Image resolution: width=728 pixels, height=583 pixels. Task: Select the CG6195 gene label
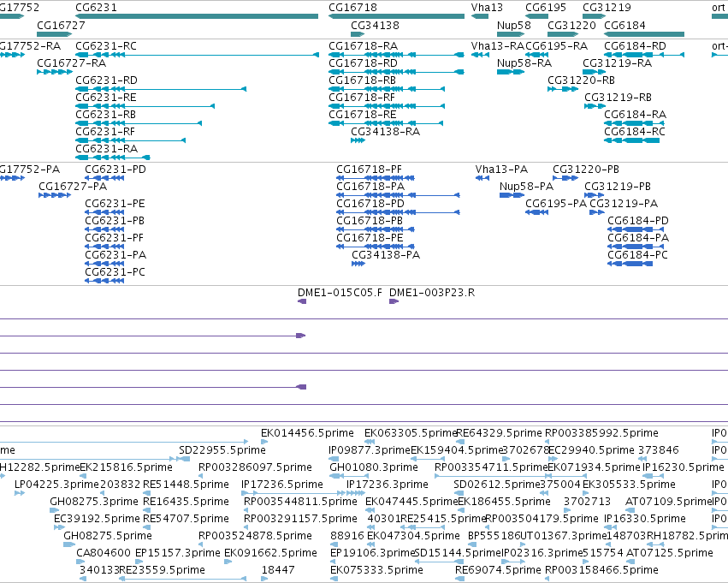tap(546, 8)
